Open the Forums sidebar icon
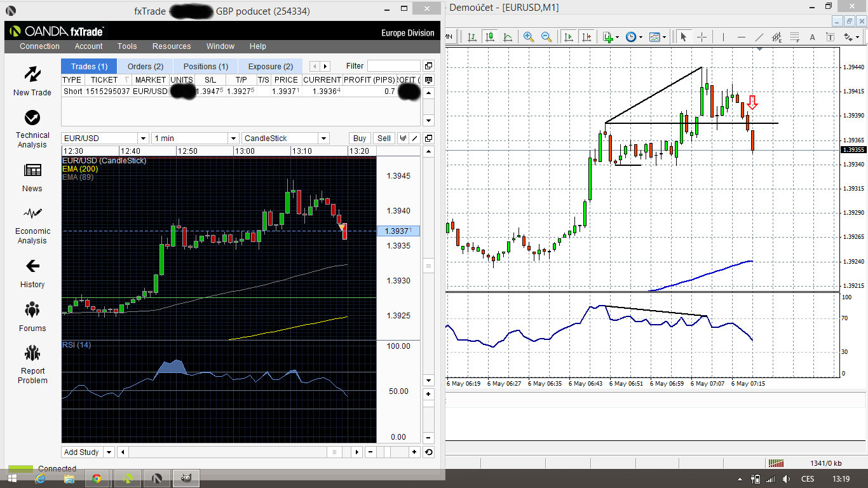Image resolution: width=868 pixels, height=488 pixels. 32,317
